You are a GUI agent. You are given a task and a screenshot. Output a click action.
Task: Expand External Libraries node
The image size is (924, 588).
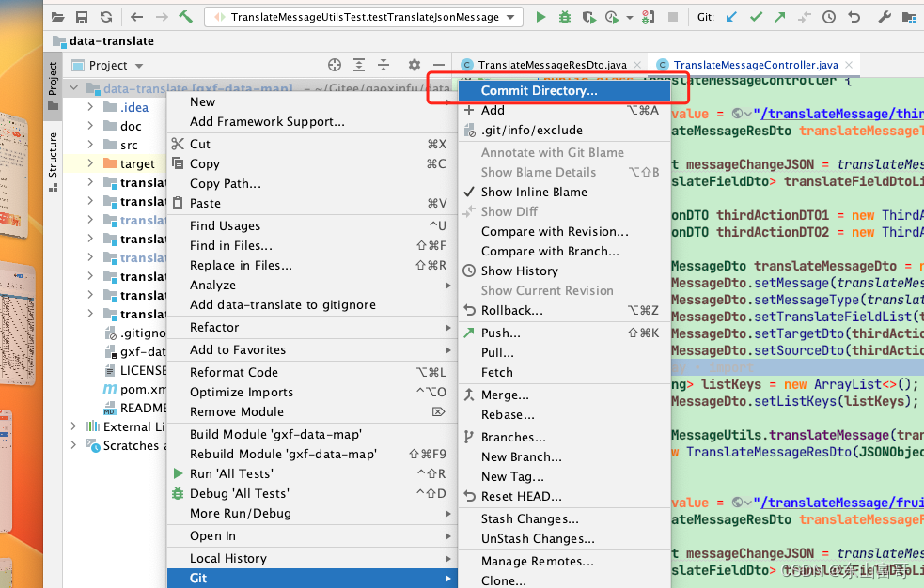coord(73,426)
